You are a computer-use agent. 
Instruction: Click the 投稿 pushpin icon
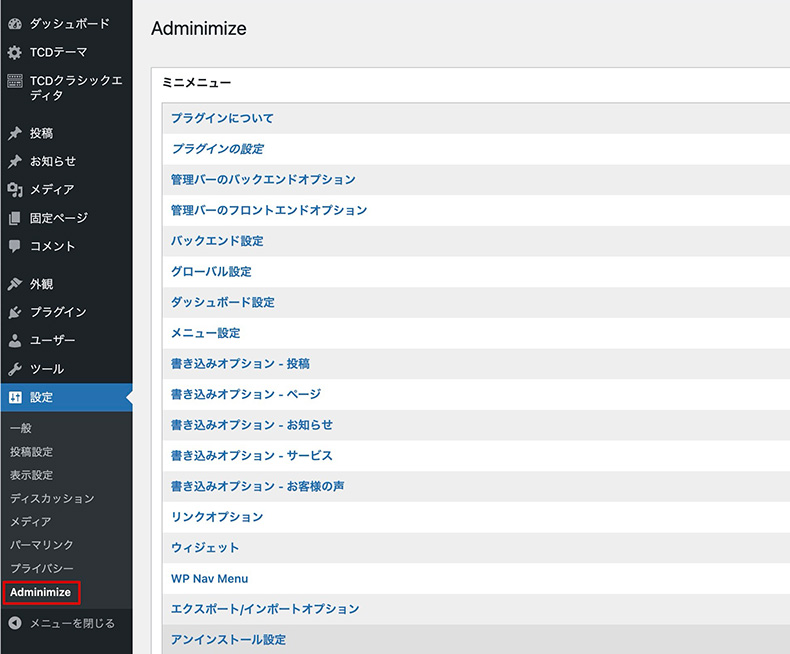[14, 133]
